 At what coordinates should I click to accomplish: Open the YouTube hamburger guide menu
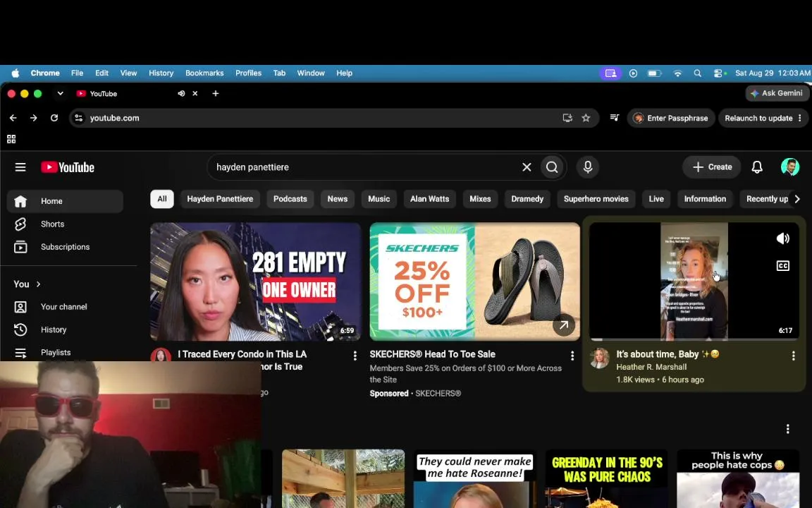coord(20,167)
